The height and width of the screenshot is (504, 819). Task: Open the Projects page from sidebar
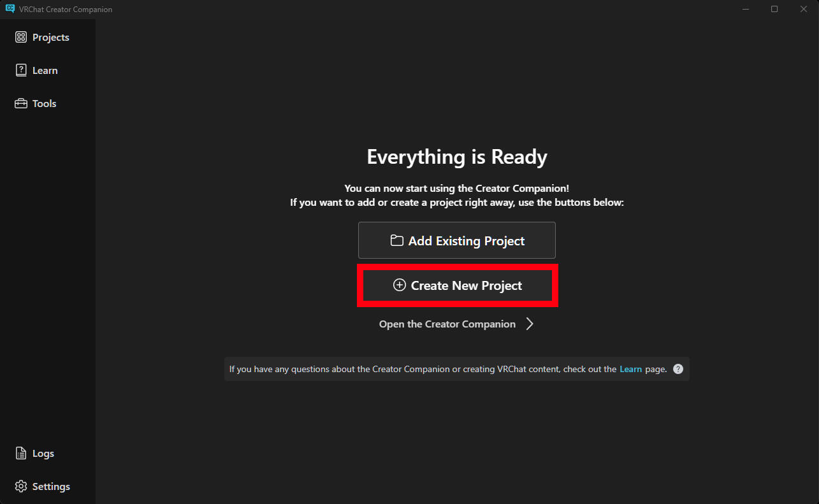coord(50,38)
